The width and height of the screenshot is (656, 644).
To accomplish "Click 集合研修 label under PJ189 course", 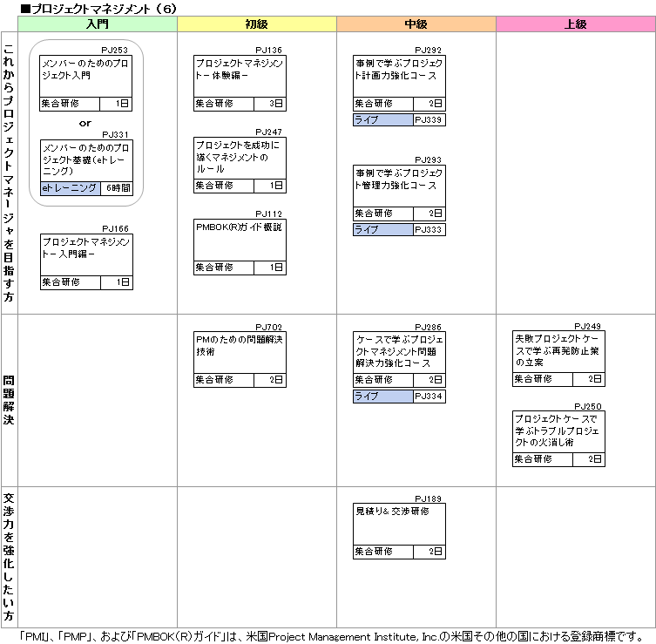I will point(382,552).
